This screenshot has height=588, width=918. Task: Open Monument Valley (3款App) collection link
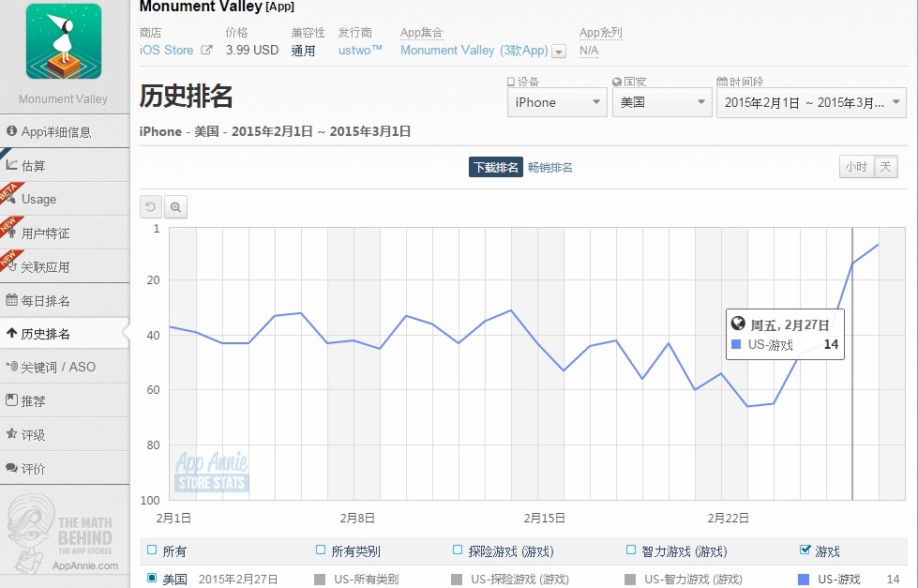[x=474, y=51]
